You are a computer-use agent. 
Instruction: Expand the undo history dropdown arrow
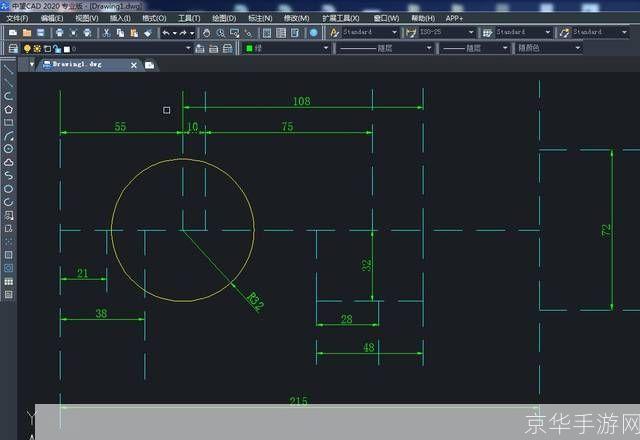174,33
